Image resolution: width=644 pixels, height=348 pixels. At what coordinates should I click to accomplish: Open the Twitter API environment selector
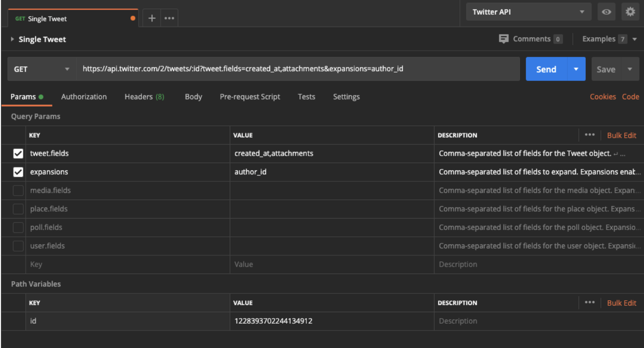tap(528, 11)
